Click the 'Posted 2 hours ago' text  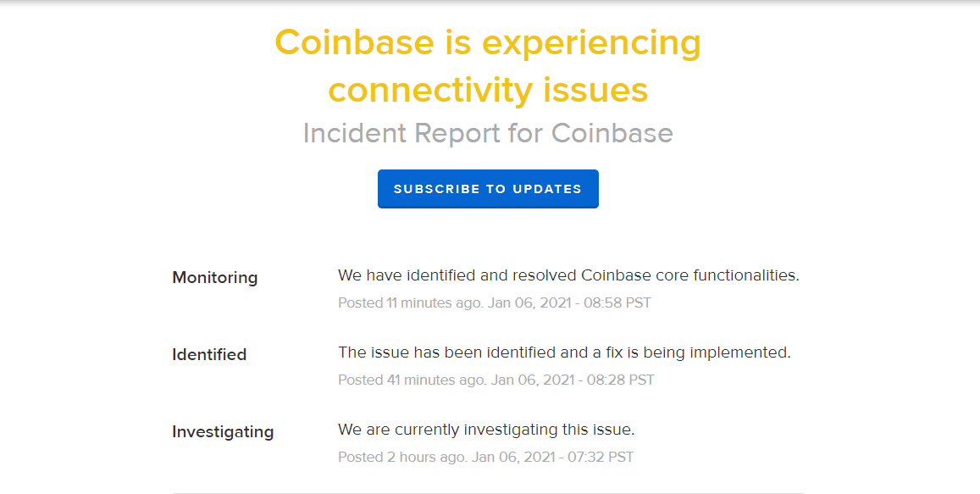pyautogui.click(x=401, y=457)
